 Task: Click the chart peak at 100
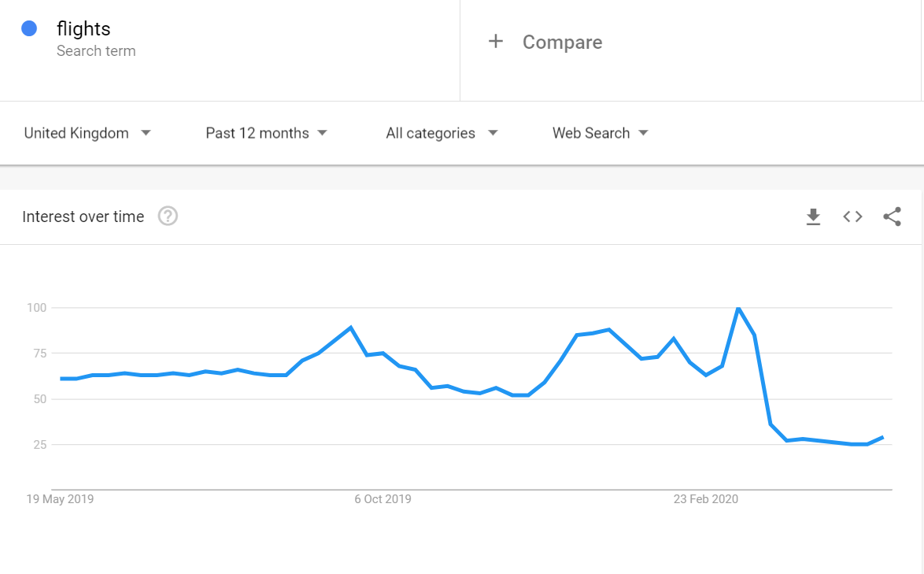click(x=738, y=308)
